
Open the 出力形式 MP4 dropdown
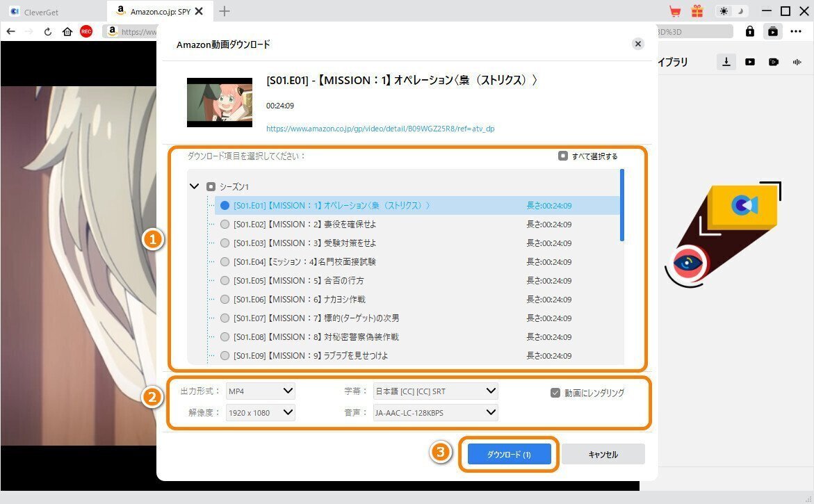point(260,391)
